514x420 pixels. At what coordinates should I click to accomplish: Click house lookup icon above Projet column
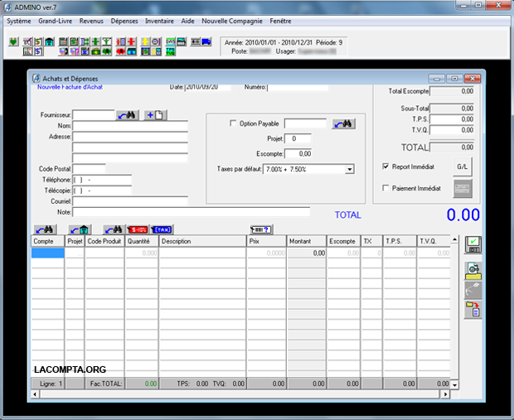80,229
